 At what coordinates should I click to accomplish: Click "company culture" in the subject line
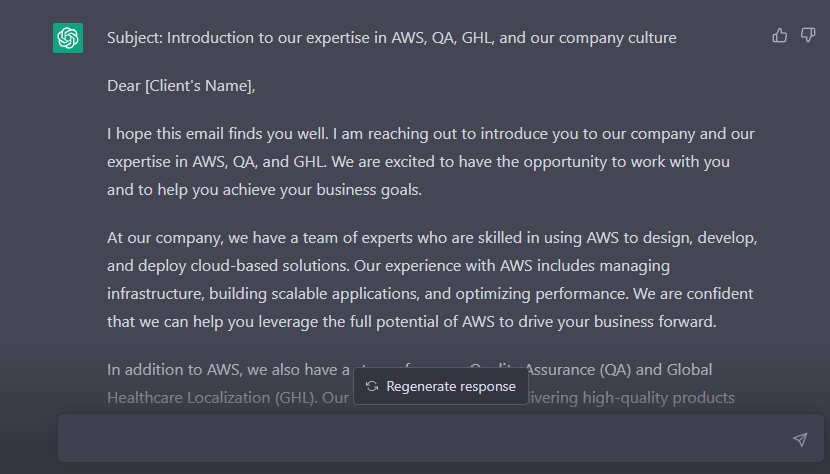tap(618, 38)
